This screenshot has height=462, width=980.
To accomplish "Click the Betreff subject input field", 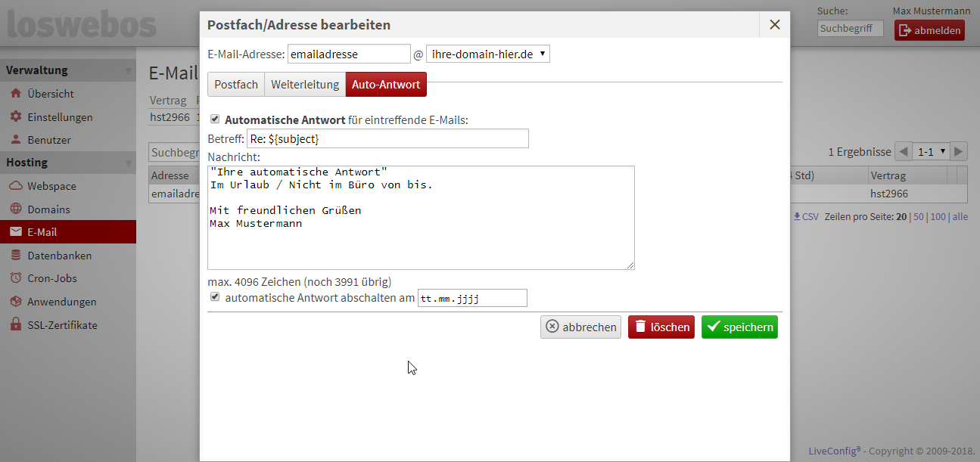I will tap(387, 139).
